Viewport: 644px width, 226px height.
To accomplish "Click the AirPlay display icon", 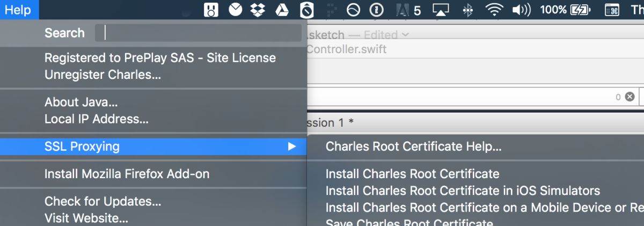I will (441, 9).
